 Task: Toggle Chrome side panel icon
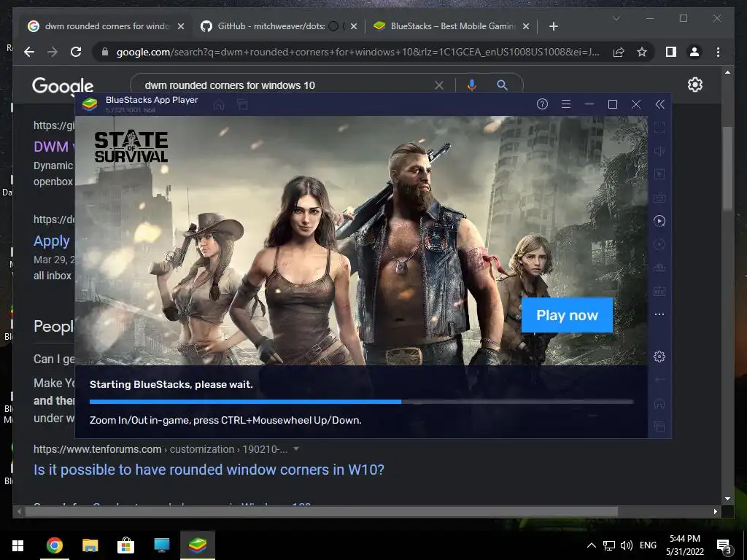pos(671,52)
